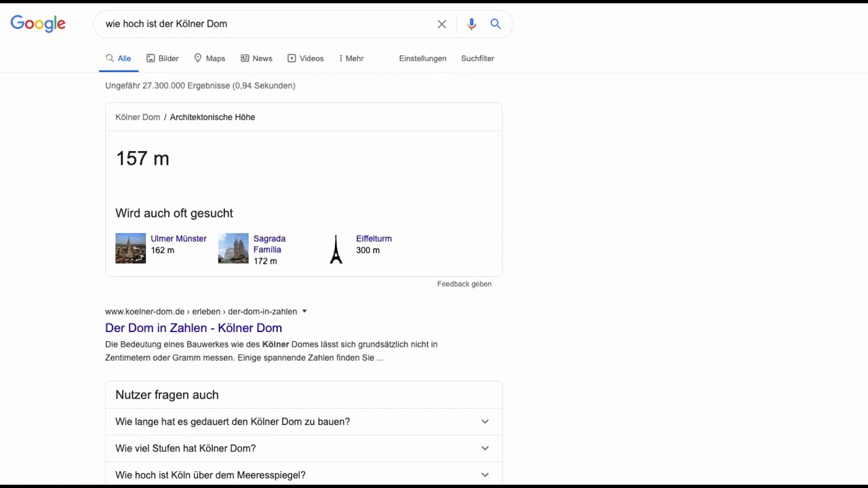This screenshot has height=488, width=868.
Task: Expand question about Kölner Dom building duration
Action: 303,422
